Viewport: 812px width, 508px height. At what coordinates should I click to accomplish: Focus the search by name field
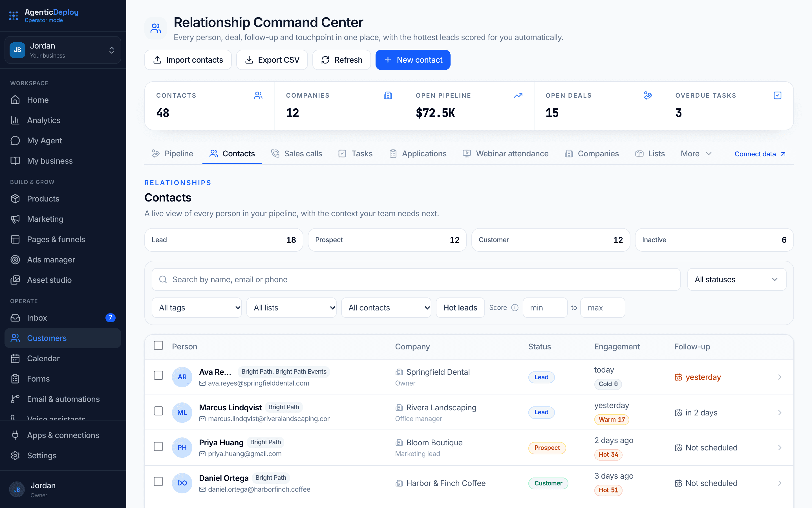pos(416,279)
